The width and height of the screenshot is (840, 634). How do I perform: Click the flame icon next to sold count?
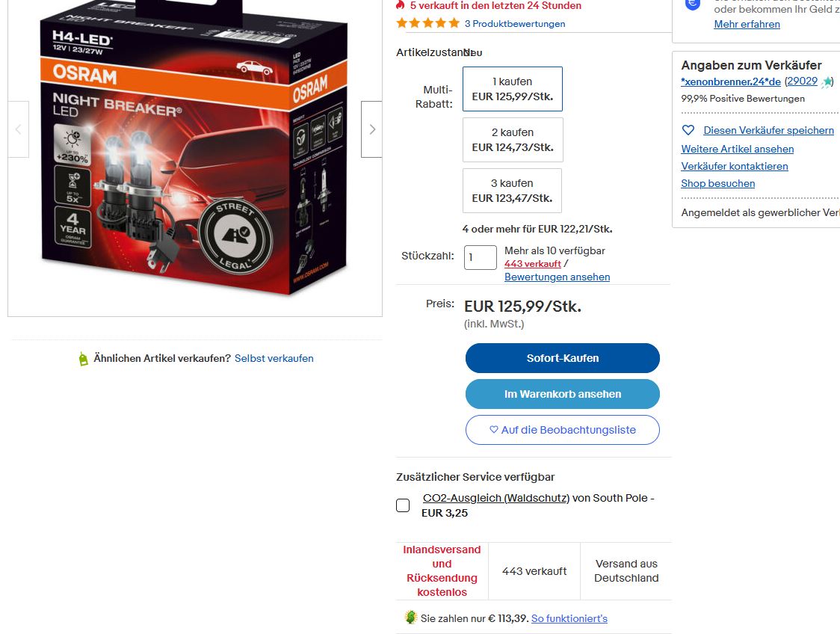pos(400,5)
